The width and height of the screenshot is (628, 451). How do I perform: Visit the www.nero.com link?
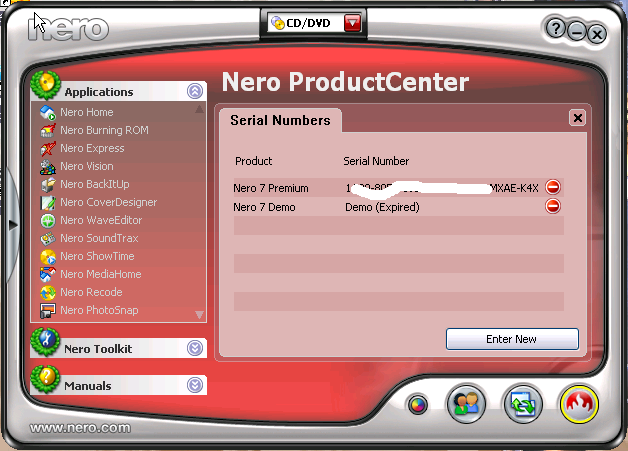(x=80, y=428)
